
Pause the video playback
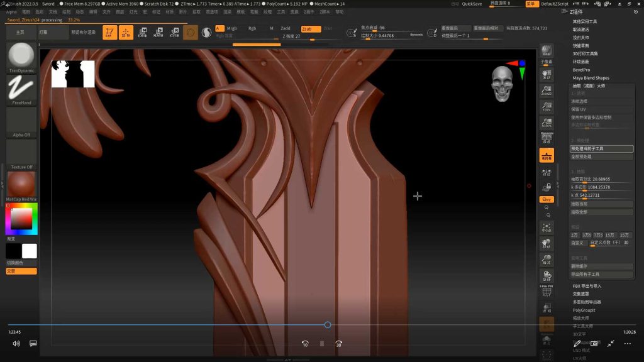click(321, 344)
